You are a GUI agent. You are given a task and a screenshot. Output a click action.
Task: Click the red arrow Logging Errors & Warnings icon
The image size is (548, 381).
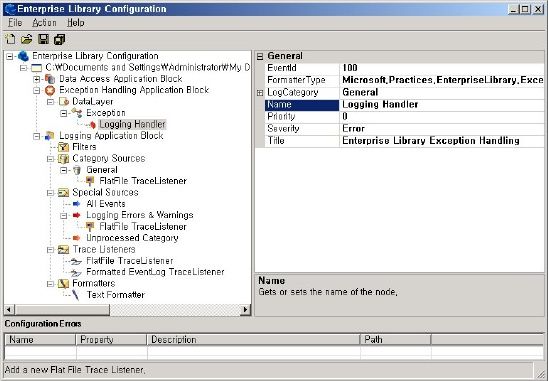click(x=77, y=215)
